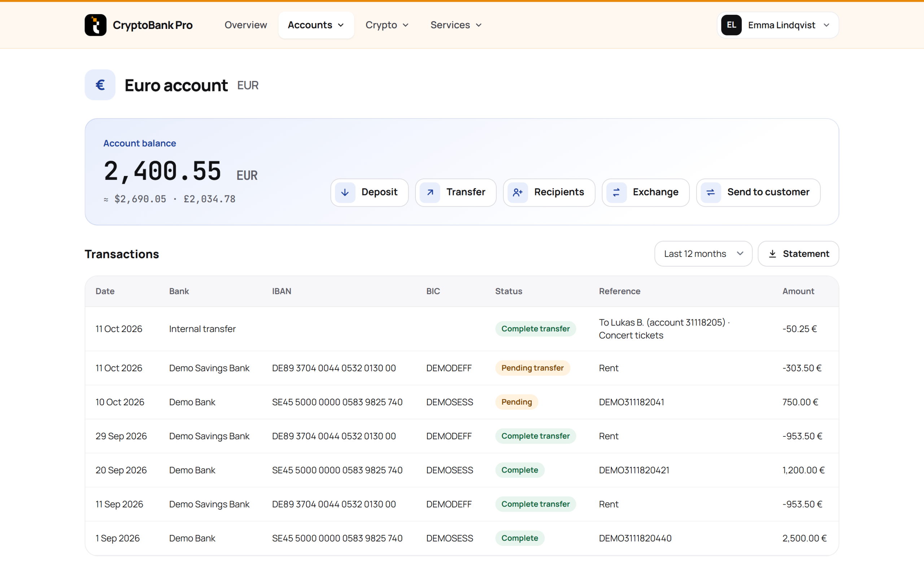The image size is (924, 578).
Task: Click the 1,200.00 € amount
Action: [x=803, y=470]
